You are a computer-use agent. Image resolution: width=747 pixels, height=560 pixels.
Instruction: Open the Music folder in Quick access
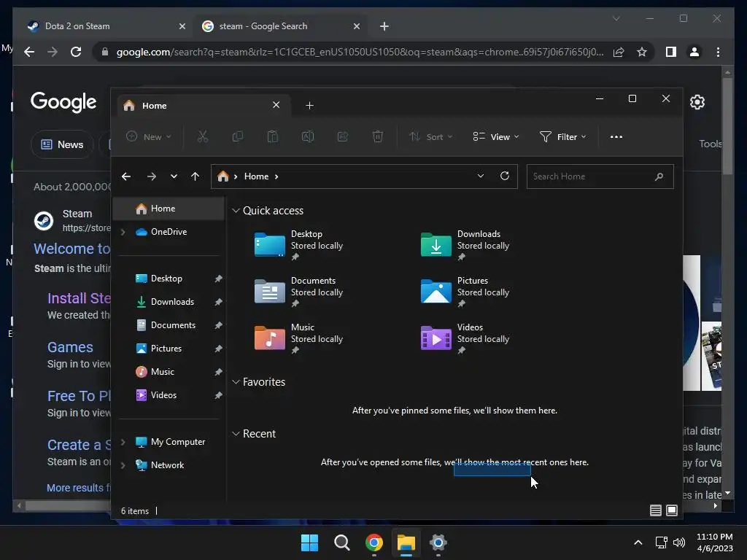click(x=298, y=338)
